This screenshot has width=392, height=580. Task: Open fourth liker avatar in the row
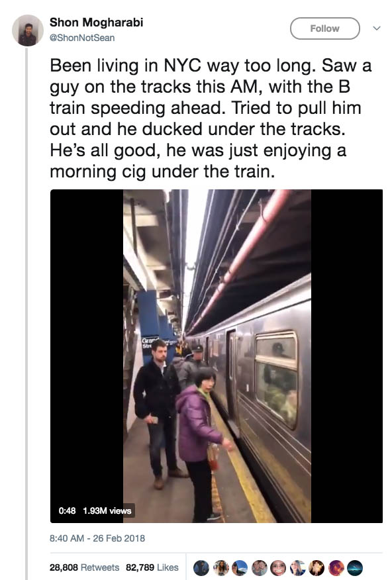(x=260, y=568)
